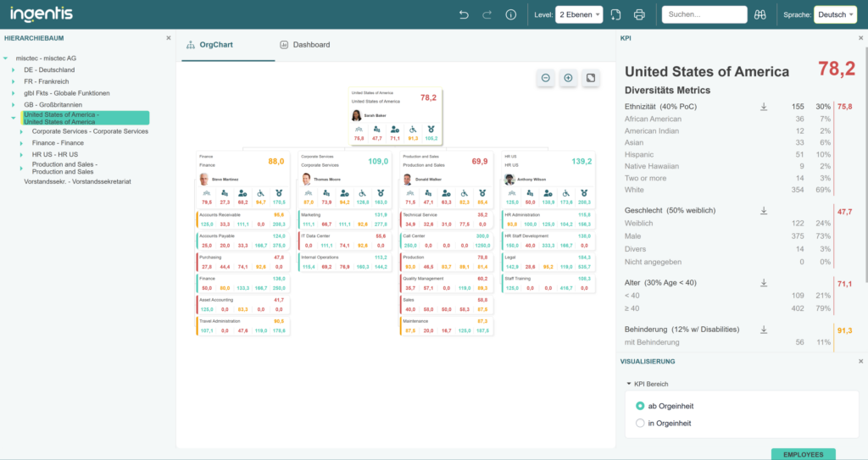Open the Travel Administration unit box
Viewport: 868px width, 460px height.
(x=242, y=326)
